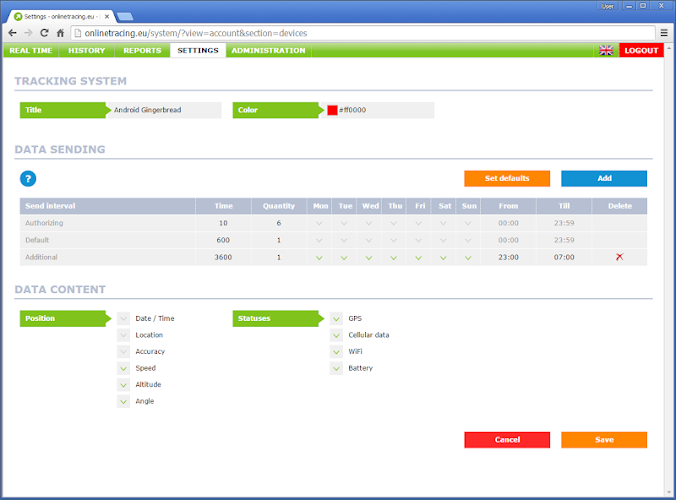This screenshot has width=676, height=500.
Task: Open the Administration tab
Action: pyautogui.click(x=267, y=50)
